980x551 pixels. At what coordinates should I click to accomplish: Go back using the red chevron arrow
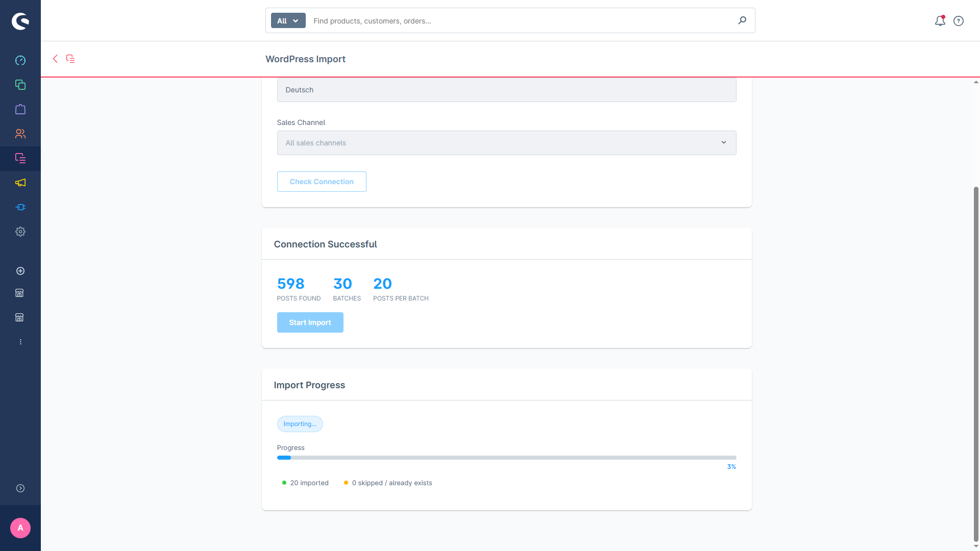click(55, 59)
